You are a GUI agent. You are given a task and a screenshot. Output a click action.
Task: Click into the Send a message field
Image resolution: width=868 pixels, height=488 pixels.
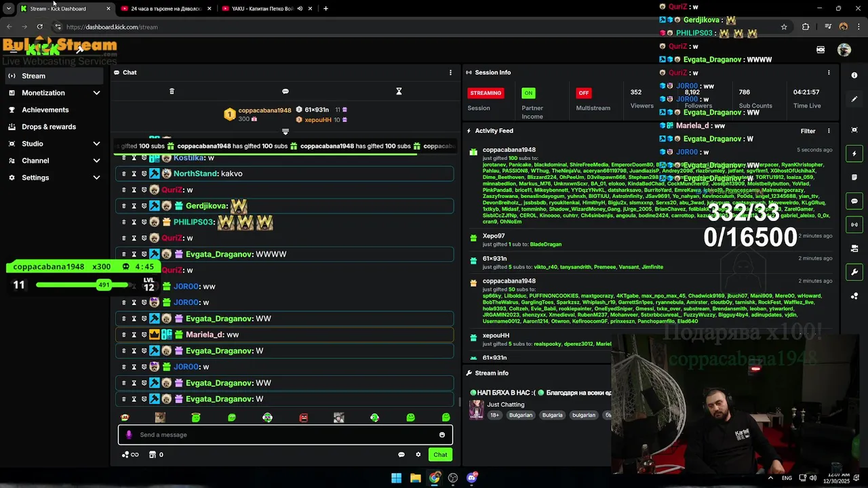285,435
